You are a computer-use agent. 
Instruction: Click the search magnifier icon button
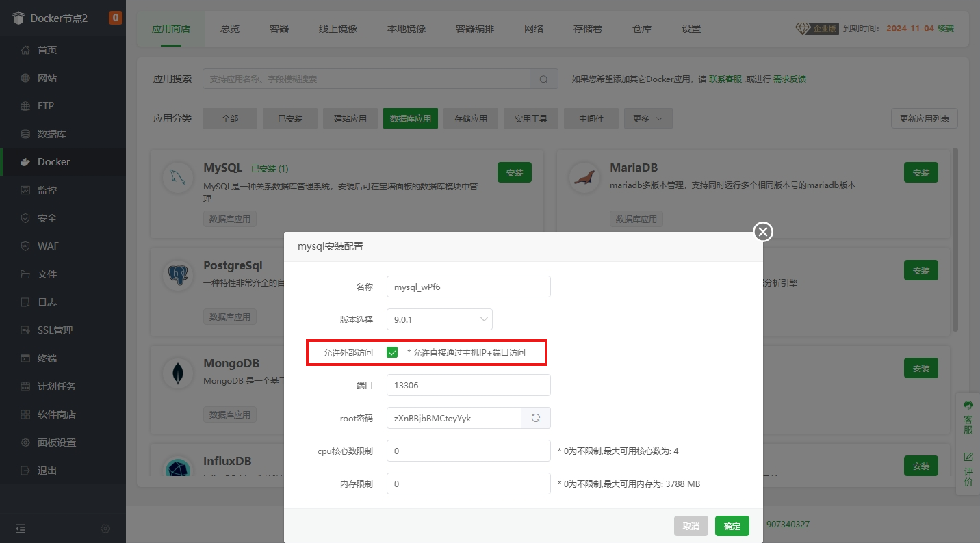click(x=544, y=79)
